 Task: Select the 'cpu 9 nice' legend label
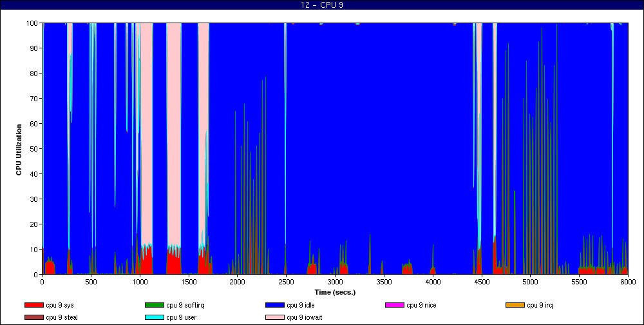coord(421,305)
